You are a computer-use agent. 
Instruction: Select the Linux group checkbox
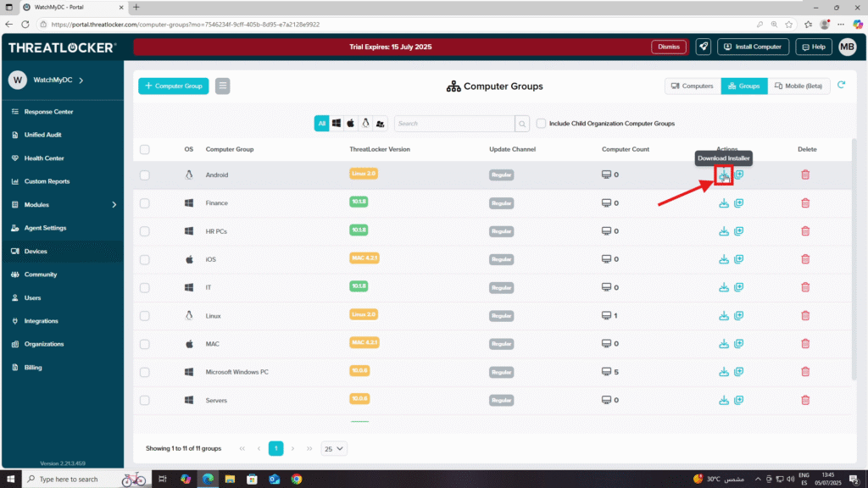pos(144,316)
